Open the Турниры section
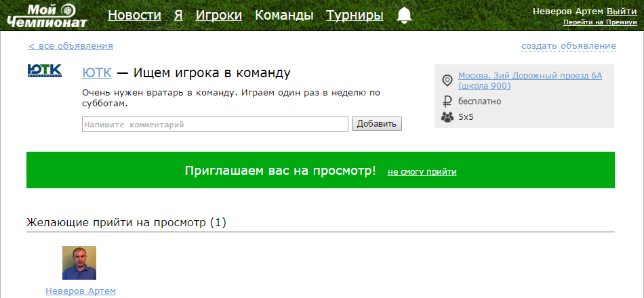 (355, 16)
